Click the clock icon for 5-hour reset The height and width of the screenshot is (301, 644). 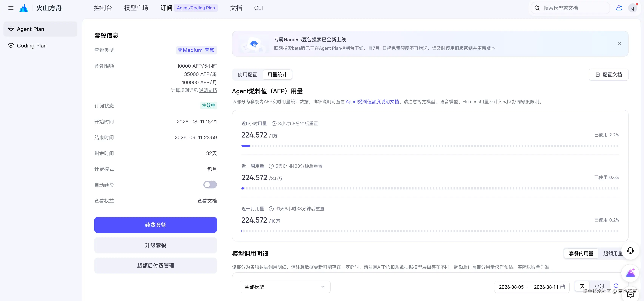(274, 124)
